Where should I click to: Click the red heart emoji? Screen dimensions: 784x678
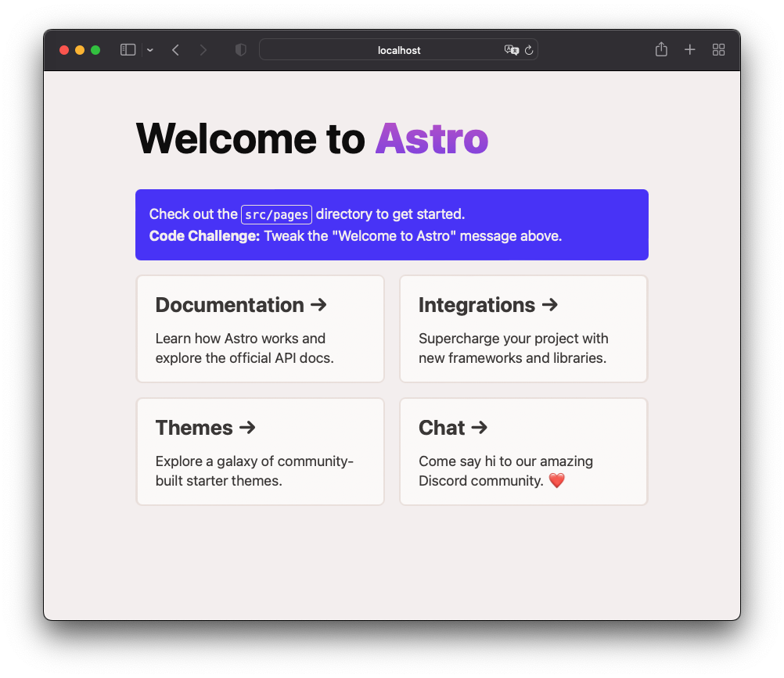tap(556, 481)
